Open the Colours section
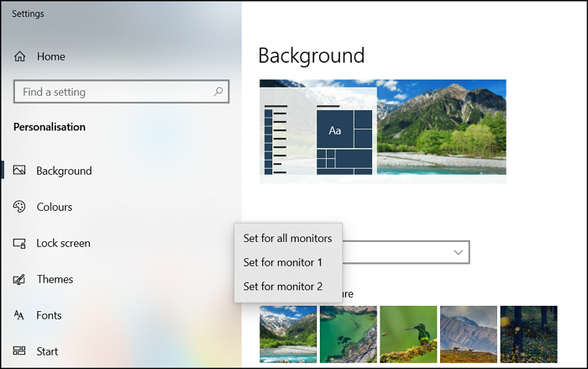 [x=55, y=207]
